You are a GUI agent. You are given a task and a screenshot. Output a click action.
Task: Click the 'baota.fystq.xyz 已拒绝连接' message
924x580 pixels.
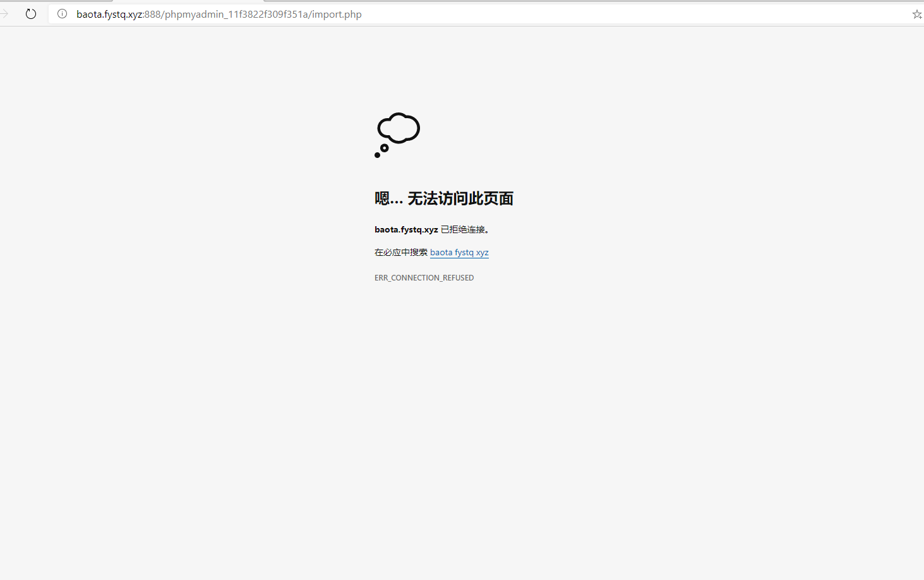(432, 229)
